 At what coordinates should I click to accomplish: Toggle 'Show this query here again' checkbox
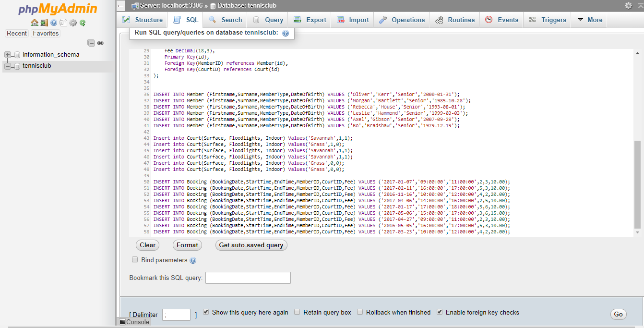[206, 312]
